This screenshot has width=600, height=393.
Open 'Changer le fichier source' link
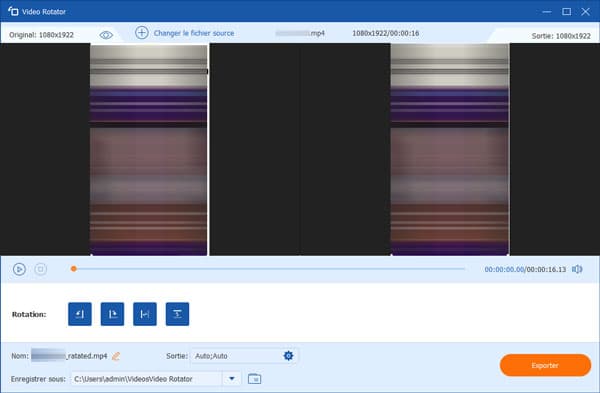pyautogui.click(x=194, y=33)
